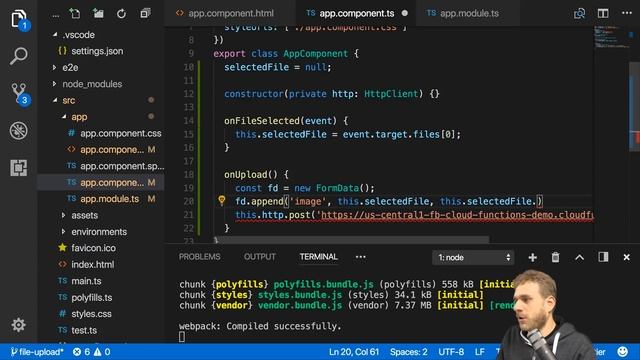This screenshot has width=640, height=360.
Task: Open the Extensions view icon
Action: tap(18, 168)
